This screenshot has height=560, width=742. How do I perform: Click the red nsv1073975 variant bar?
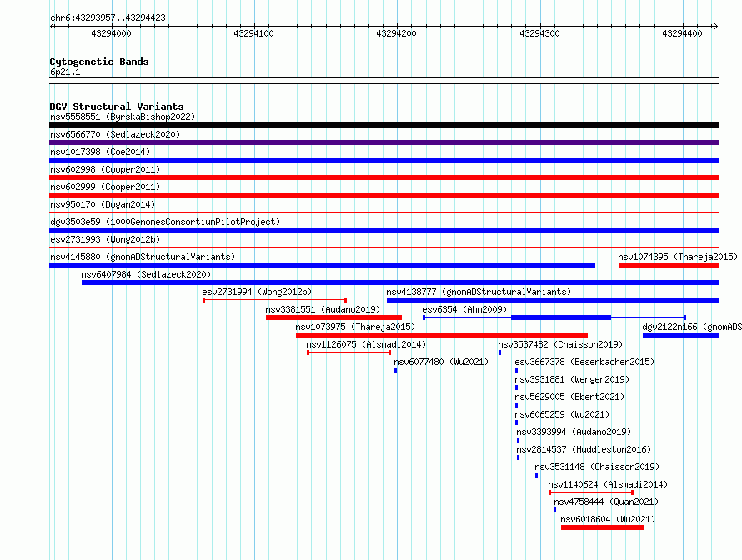point(442,335)
